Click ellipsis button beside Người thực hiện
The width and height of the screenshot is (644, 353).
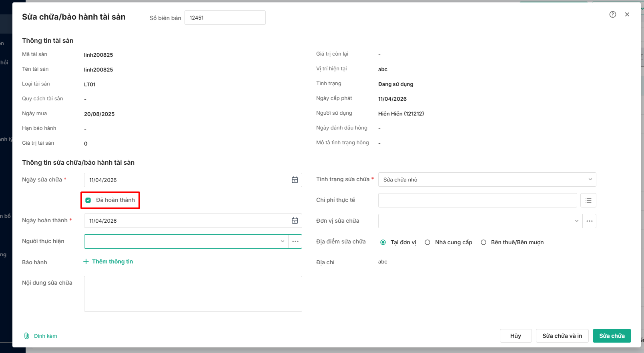pos(295,241)
